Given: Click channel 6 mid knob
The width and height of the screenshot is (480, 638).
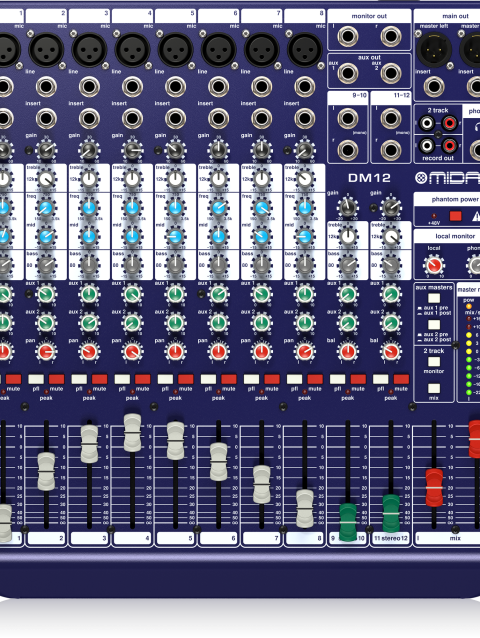Looking at the screenshot, I should (x=218, y=236).
